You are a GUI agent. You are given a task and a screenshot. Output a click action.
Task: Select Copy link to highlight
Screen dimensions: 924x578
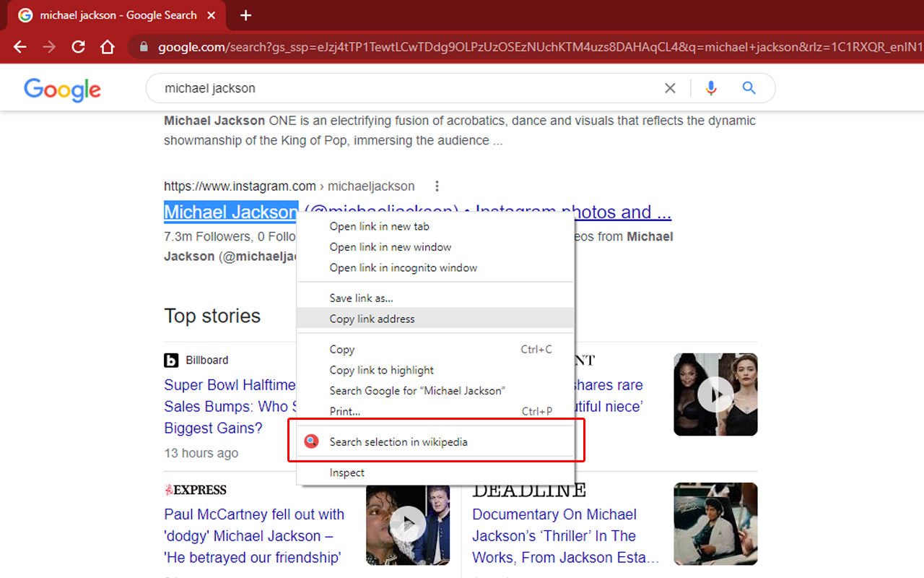click(435, 370)
